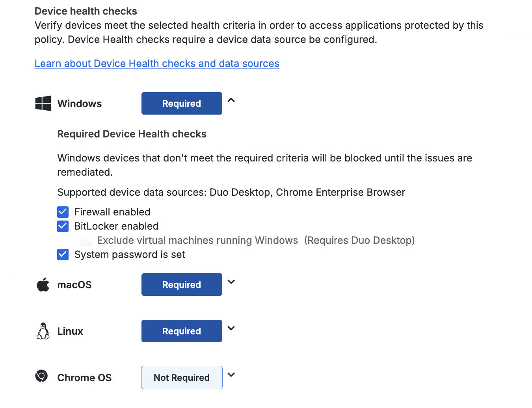The image size is (532, 408).
Task: Open Learn about Device Health checks link
Action: [157, 63]
